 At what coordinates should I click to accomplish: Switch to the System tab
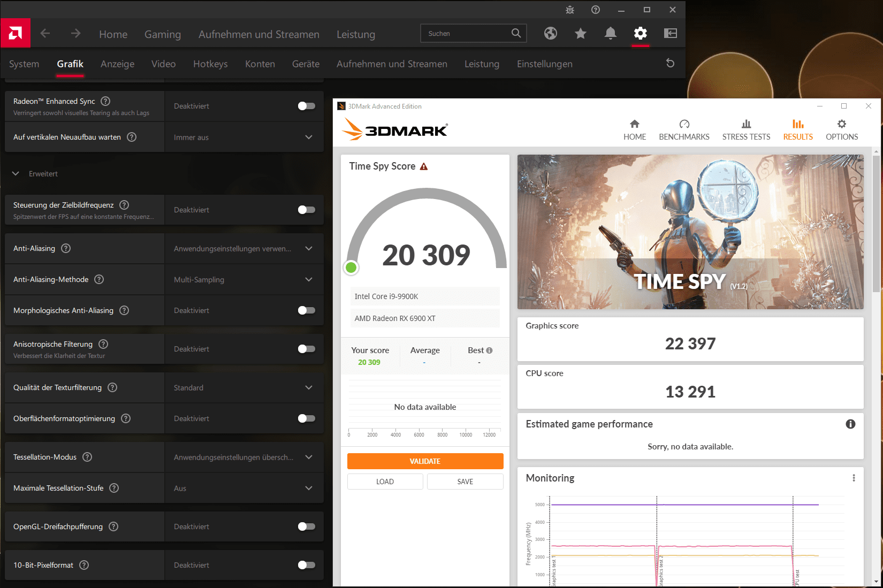tap(24, 64)
